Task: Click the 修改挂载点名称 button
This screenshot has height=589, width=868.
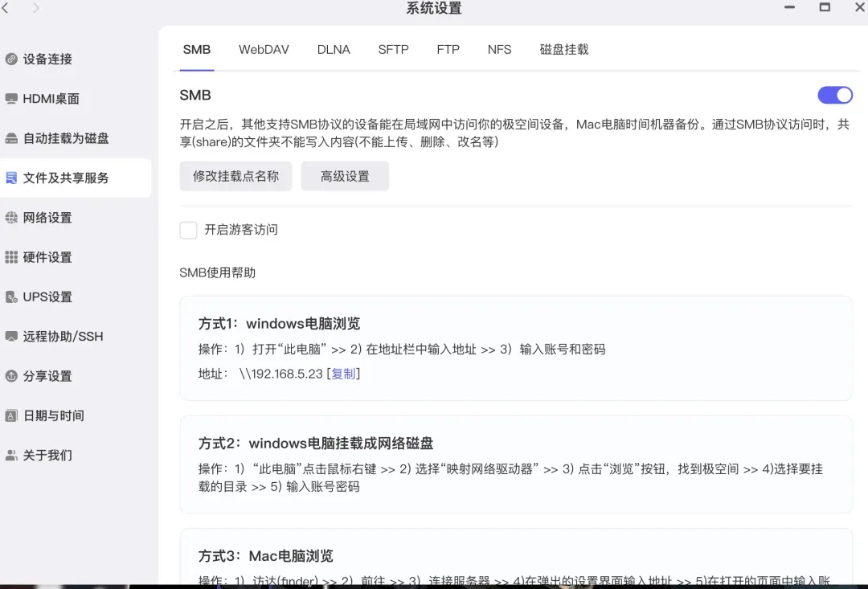Action: (235, 176)
